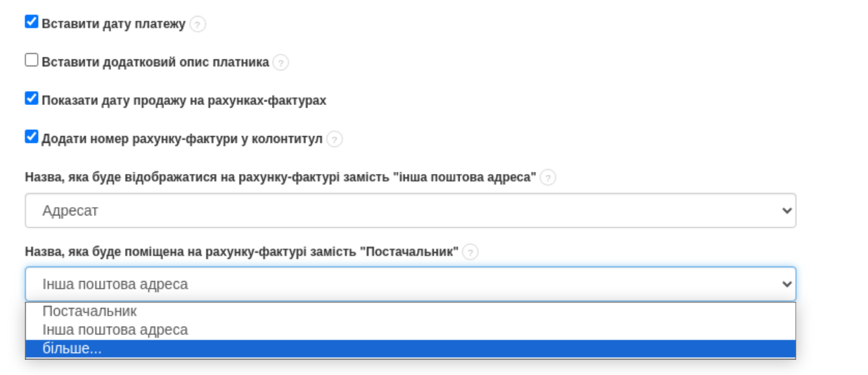Pick the highlighted 'більше...' option

click(x=73, y=349)
